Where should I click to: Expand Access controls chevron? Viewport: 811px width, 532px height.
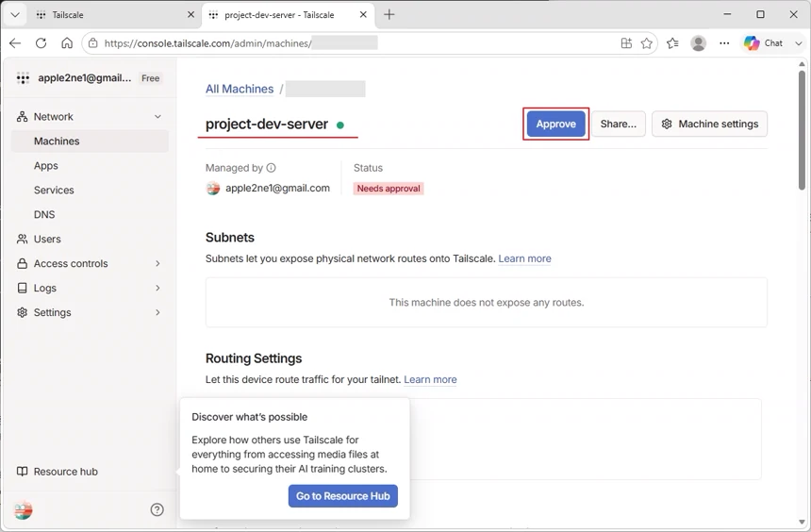(157, 263)
